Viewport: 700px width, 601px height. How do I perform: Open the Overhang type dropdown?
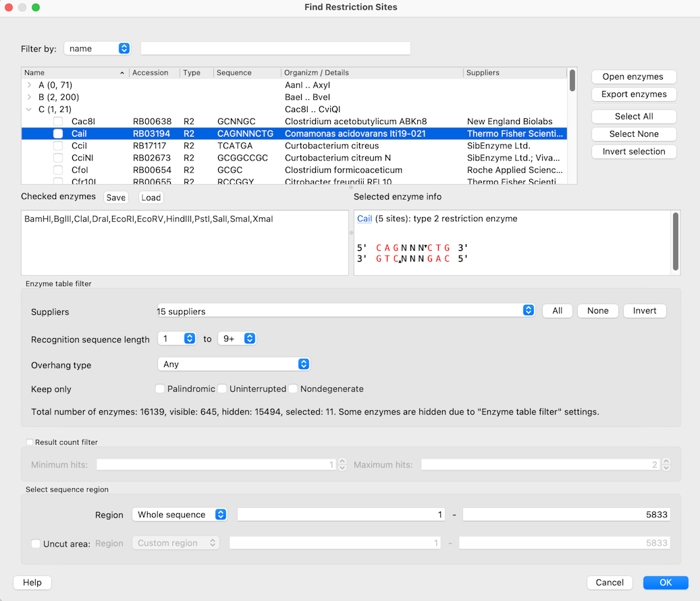[233, 364]
